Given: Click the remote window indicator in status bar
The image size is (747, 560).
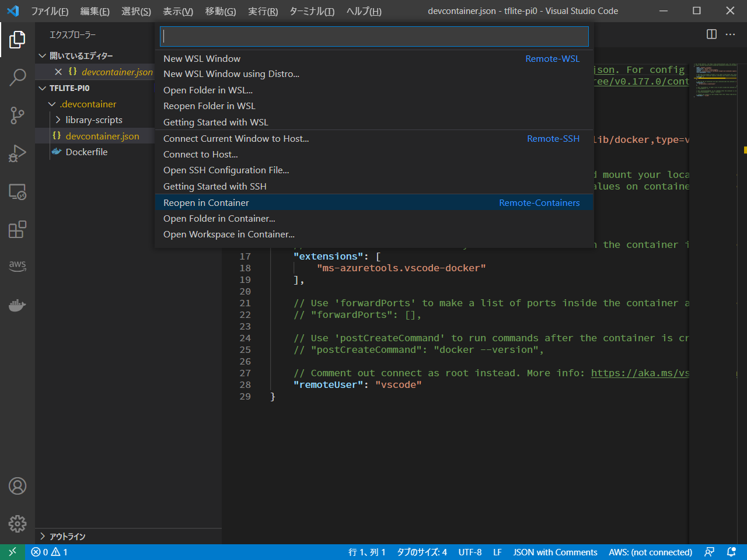Looking at the screenshot, I should 12,552.
